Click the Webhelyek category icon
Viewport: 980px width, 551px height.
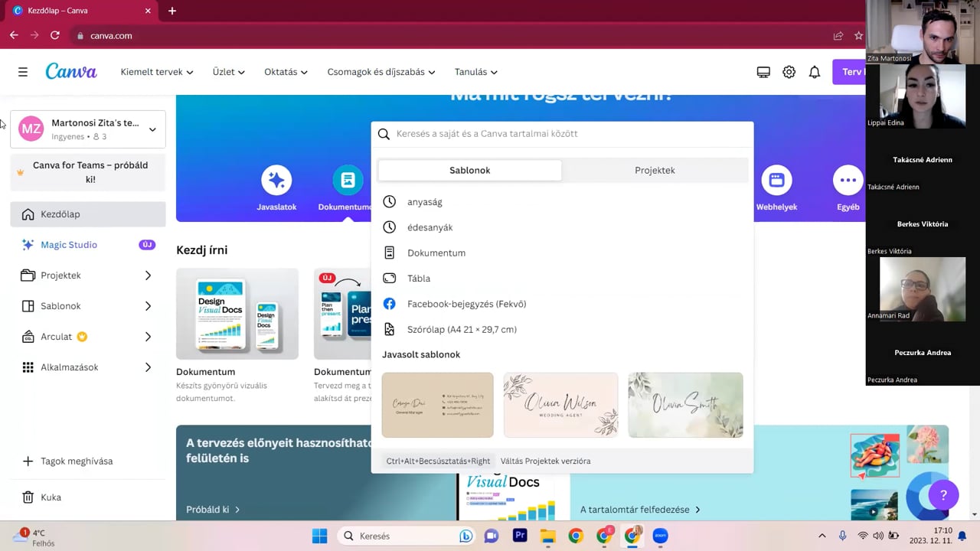click(776, 180)
